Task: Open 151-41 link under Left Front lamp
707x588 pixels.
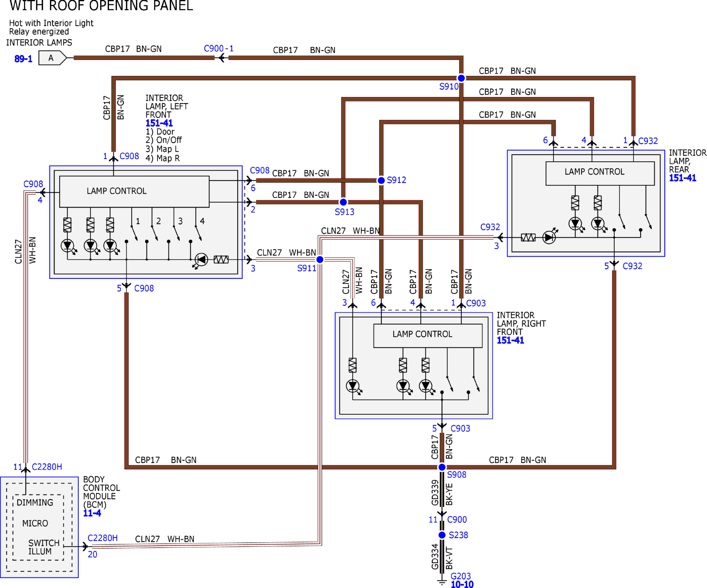Action: pos(159,123)
